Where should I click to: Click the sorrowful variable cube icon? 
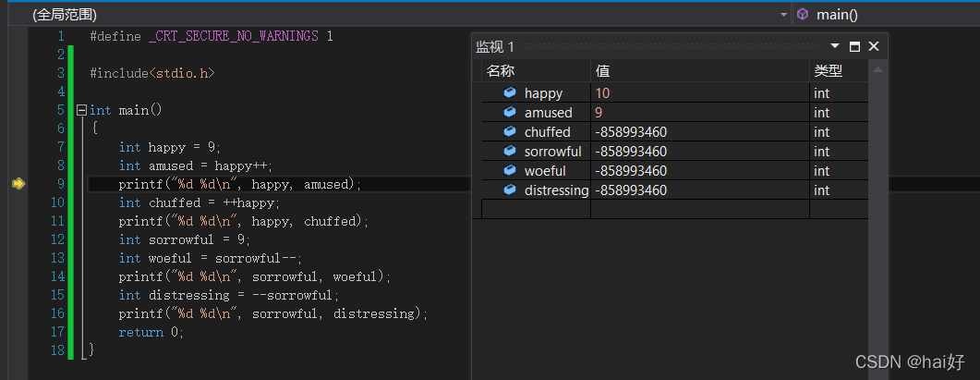[x=510, y=152]
